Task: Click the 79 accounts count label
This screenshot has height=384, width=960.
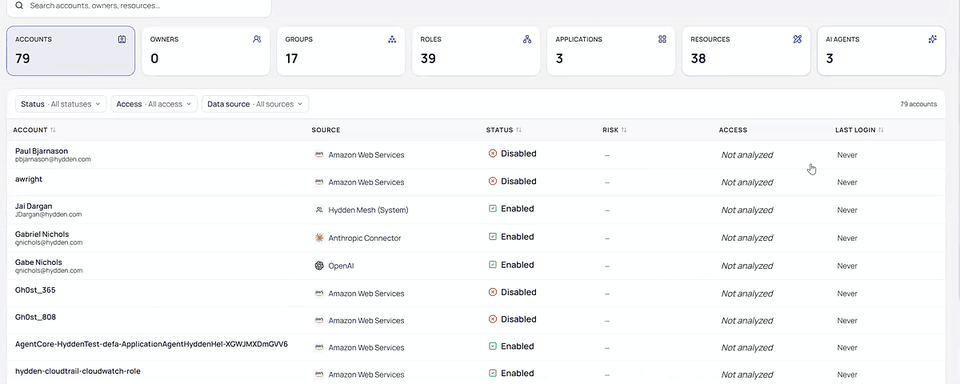Action: tap(918, 104)
